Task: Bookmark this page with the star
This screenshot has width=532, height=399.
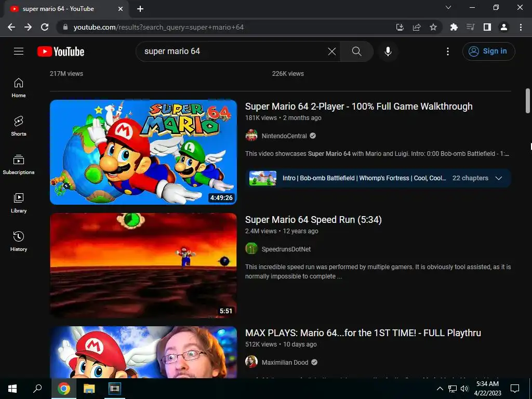Action: tap(433, 27)
